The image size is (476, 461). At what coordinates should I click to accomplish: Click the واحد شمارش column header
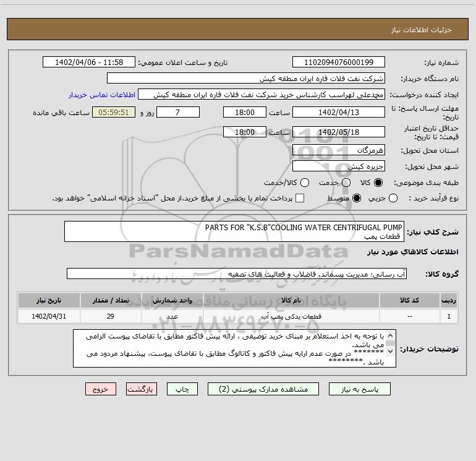coord(172,300)
